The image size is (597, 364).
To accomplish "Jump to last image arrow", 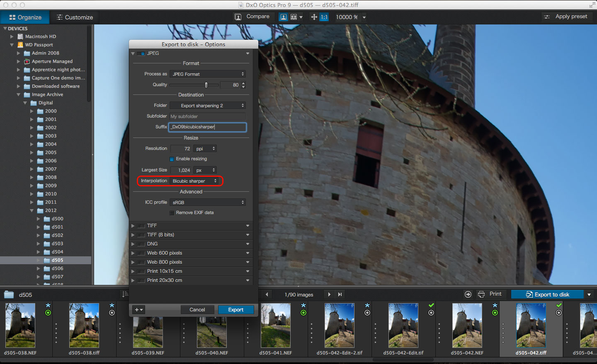I will 340,294.
